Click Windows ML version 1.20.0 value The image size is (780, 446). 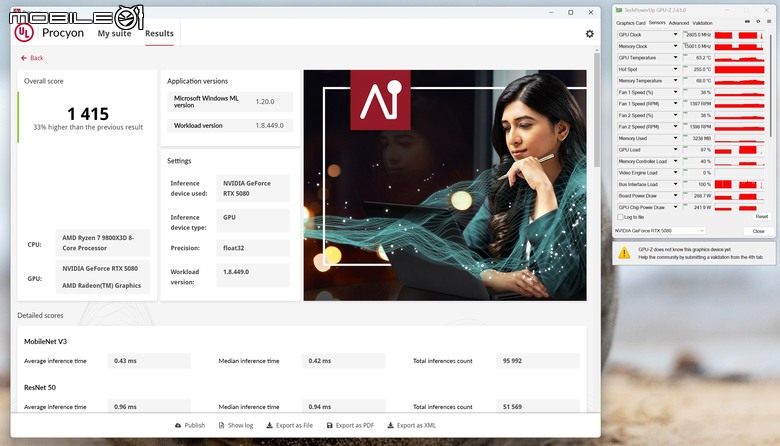(265, 101)
